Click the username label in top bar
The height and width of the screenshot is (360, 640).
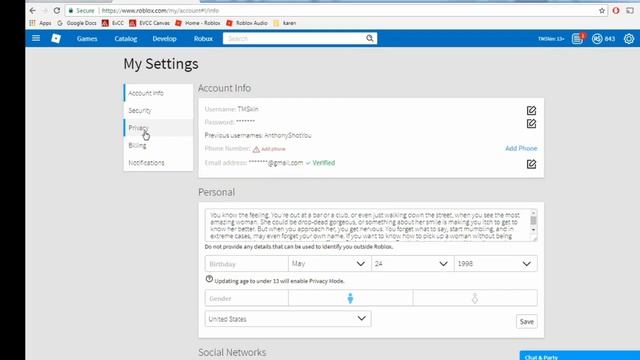click(x=551, y=39)
